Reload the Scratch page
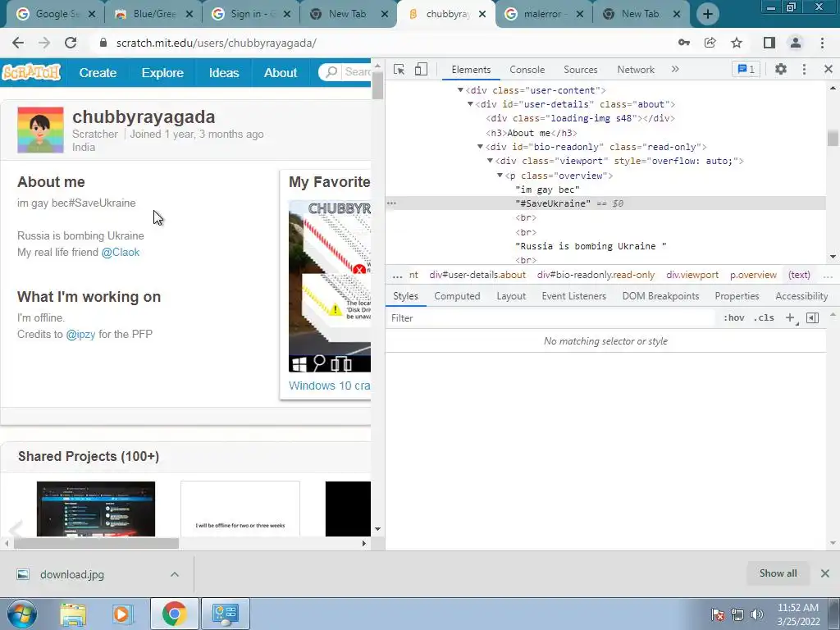The image size is (840, 630). 71,43
